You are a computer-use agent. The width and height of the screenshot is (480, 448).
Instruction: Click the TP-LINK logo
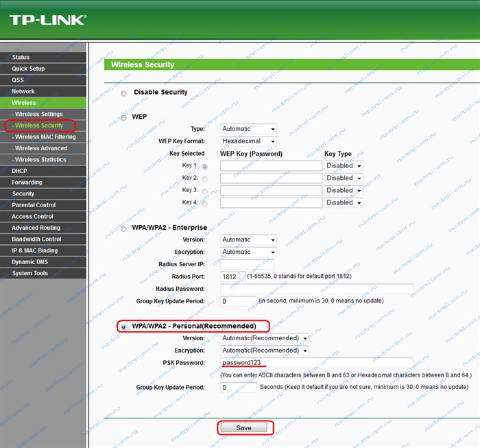pos(48,20)
